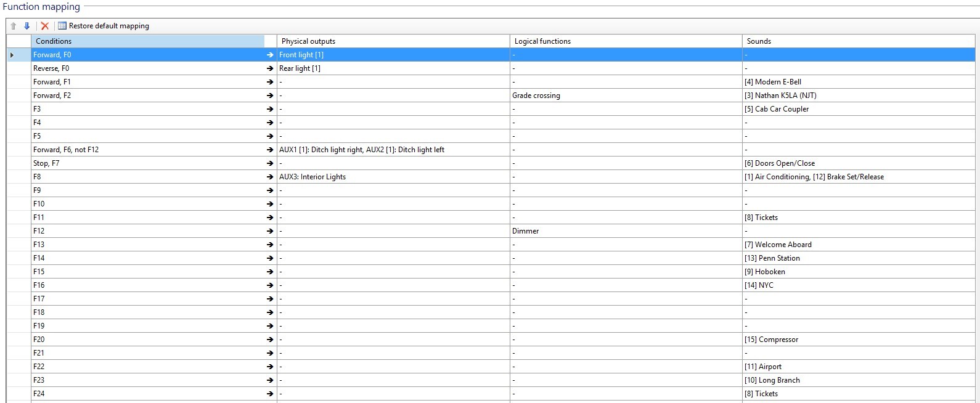Click the move up arrow icon
980x403 pixels.
14,26
